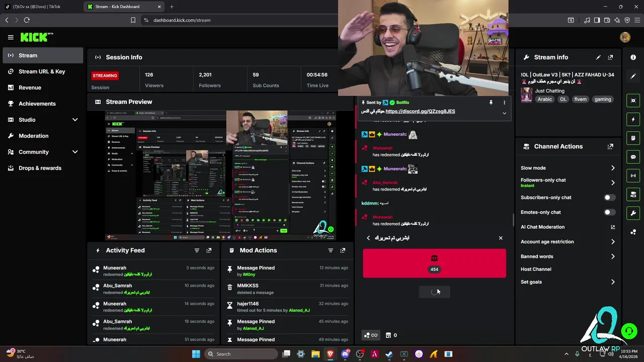
Task: Open the info icon in right toolbar
Action: tap(633, 57)
